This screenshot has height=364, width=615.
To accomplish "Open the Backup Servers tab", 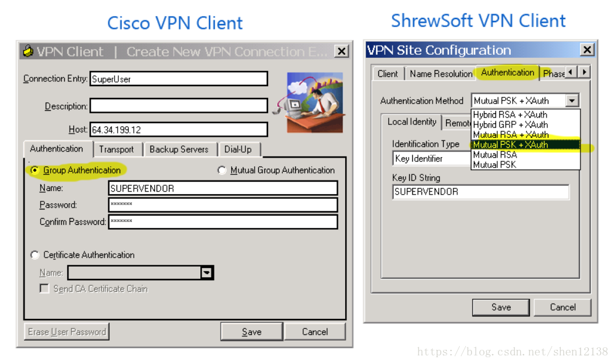I will pyautogui.click(x=179, y=149).
